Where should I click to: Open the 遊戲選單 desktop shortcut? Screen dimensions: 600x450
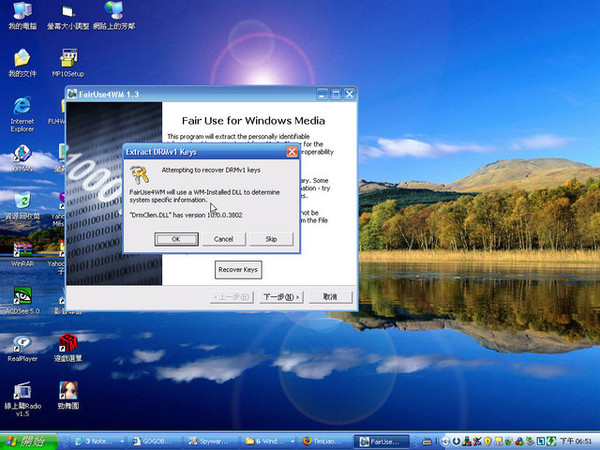coord(68,348)
